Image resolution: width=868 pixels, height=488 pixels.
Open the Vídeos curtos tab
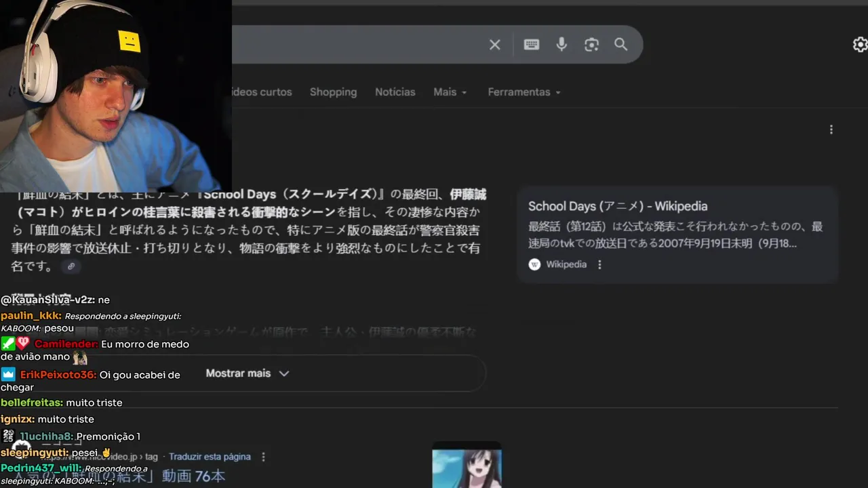pyautogui.click(x=262, y=92)
